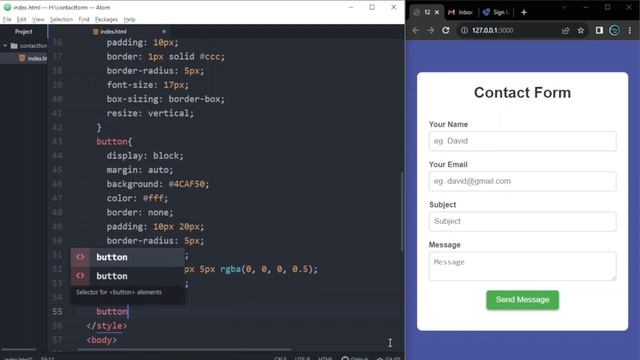Click 'resize: vertical;' line

[150, 113]
